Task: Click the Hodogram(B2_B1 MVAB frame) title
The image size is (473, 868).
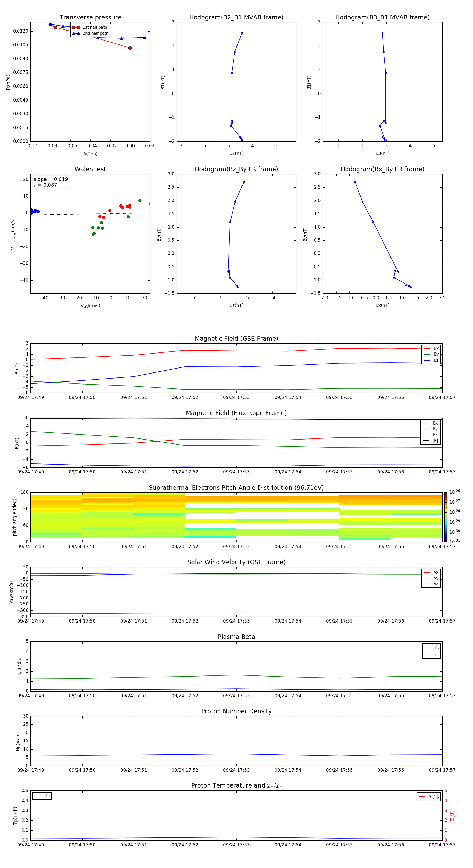Action: [x=236, y=18]
